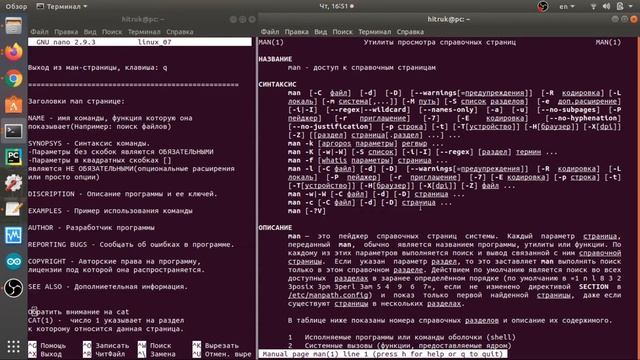The width and height of the screenshot is (640, 360).
Task: Open Ubuntu Software from the dock
Action: coord(13,104)
